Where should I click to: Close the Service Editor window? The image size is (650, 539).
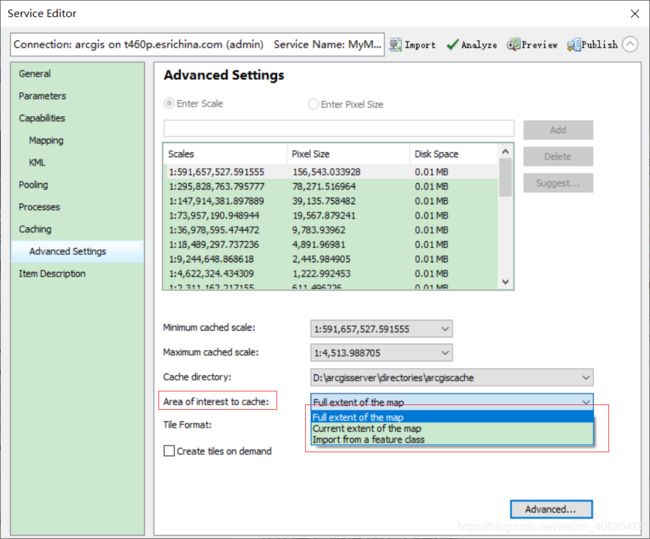635,14
